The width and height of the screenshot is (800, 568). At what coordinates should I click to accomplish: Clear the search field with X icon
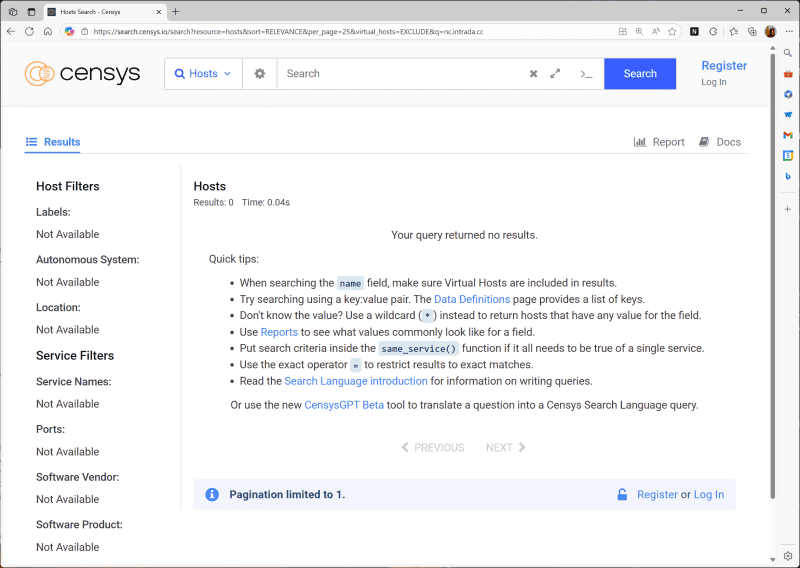pos(533,73)
